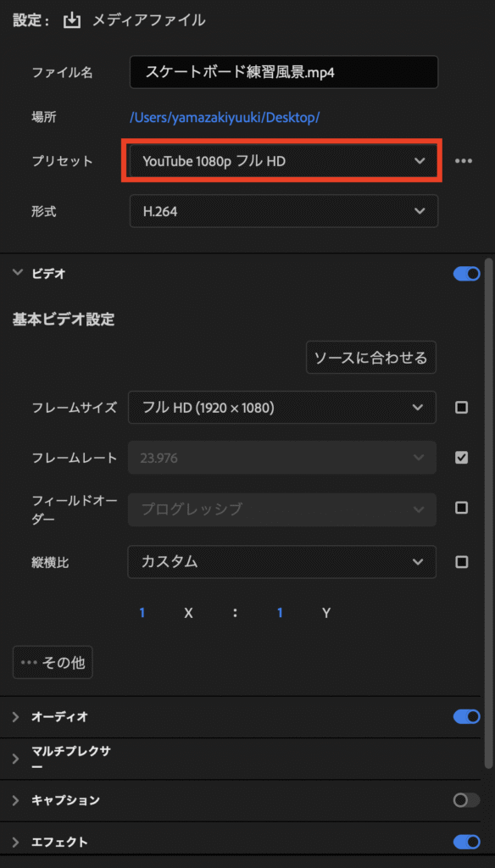
Task: Check the フレームサイズ match source box
Action: coord(461,408)
